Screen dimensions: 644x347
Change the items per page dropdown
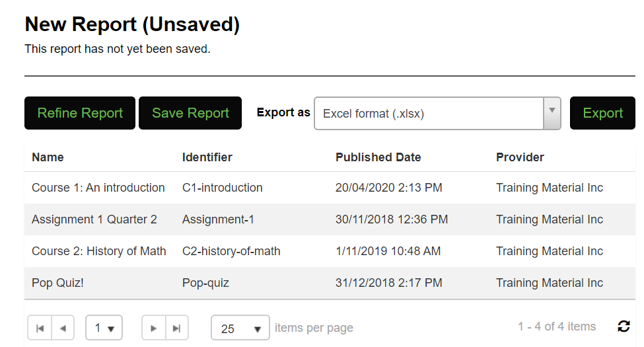click(240, 328)
